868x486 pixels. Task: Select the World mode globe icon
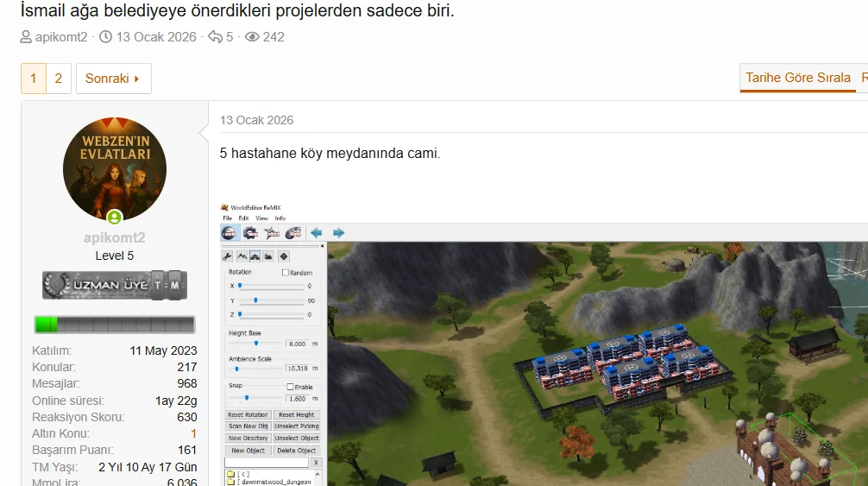tap(230, 233)
